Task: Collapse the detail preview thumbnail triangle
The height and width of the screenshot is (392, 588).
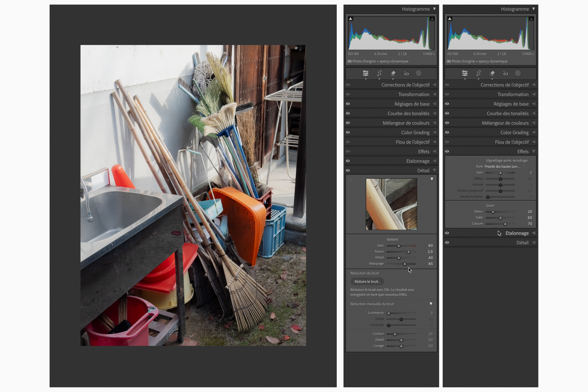Action: [432, 179]
